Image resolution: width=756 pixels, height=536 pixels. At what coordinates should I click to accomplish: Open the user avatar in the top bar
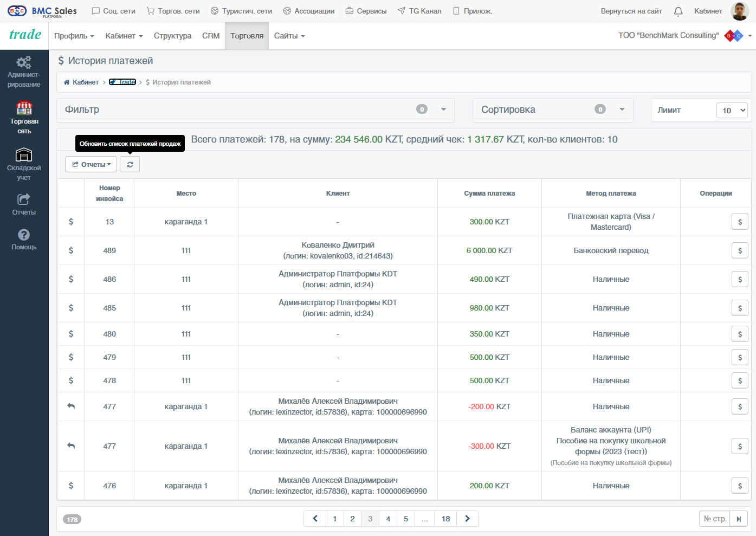pos(740,11)
